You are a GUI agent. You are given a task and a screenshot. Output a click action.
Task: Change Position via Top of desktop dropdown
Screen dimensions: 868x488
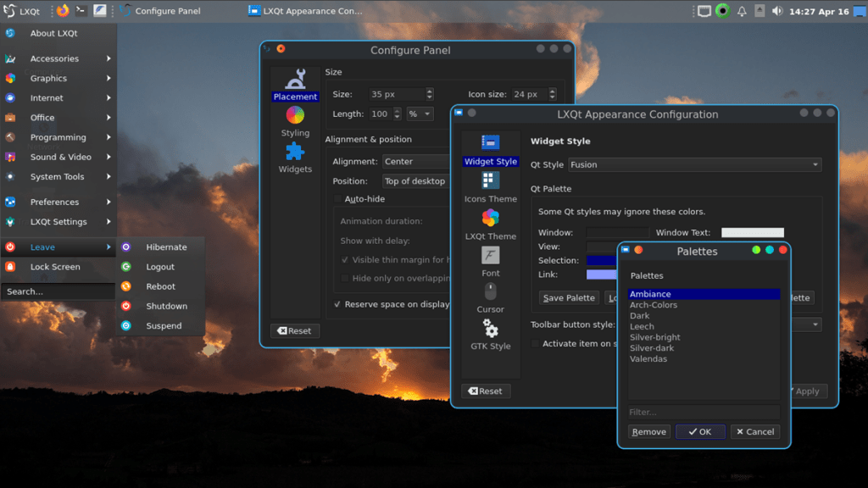tap(416, 180)
